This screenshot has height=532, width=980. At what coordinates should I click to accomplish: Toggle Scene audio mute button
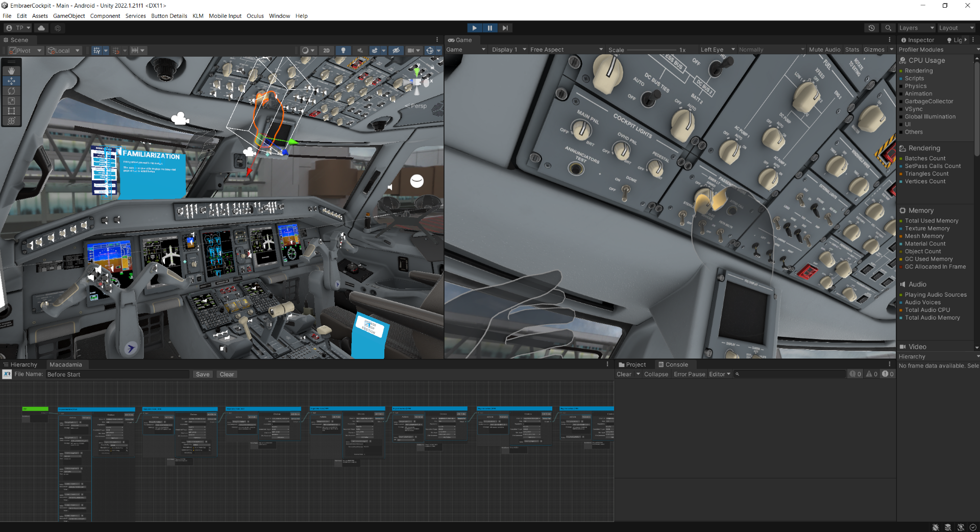(x=360, y=51)
